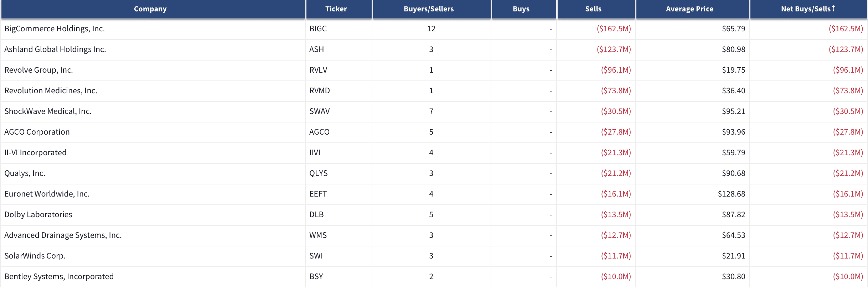Select SolarWinds Corp. company entry
This screenshot has height=287, width=868.
(x=35, y=256)
